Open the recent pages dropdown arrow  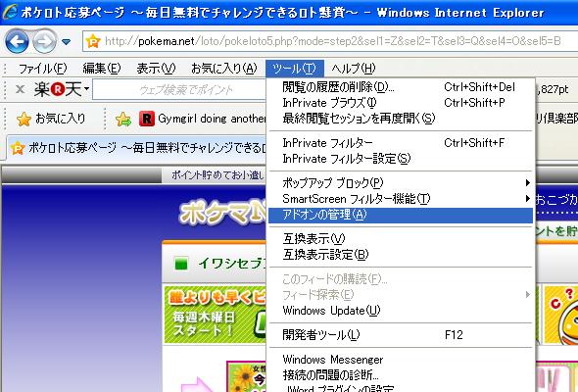coord(67,42)
